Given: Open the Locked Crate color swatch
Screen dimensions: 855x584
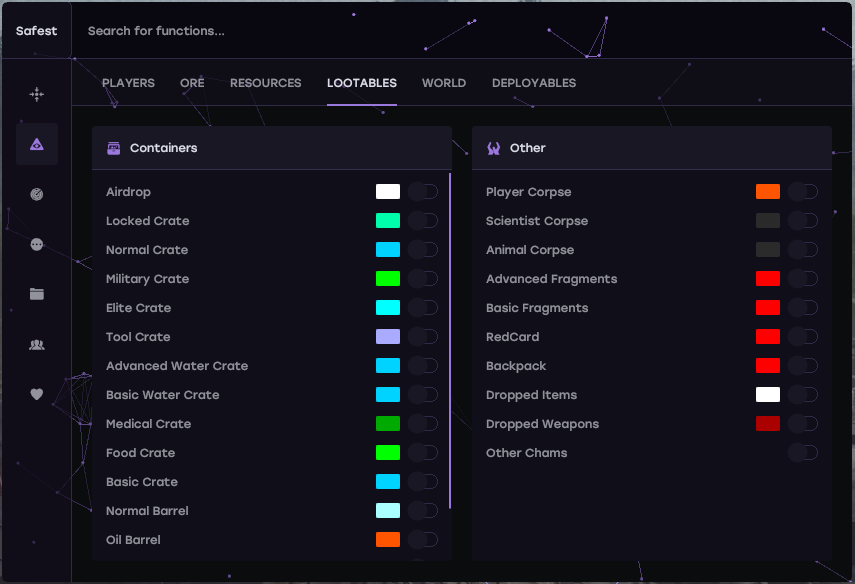Looking at the screenshot, I should (x=388, y=221).
